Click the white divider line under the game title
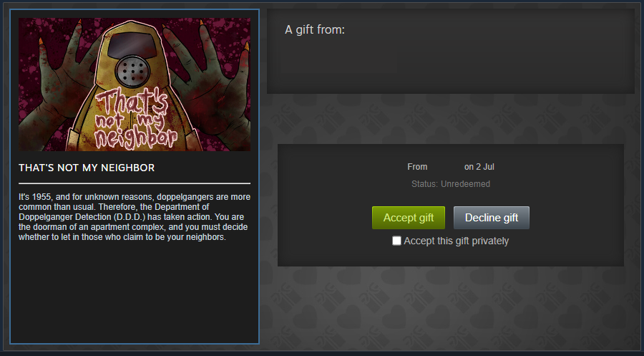Image resolution: width=644 pixels, height=356 pixels. (x=135, y=183)
